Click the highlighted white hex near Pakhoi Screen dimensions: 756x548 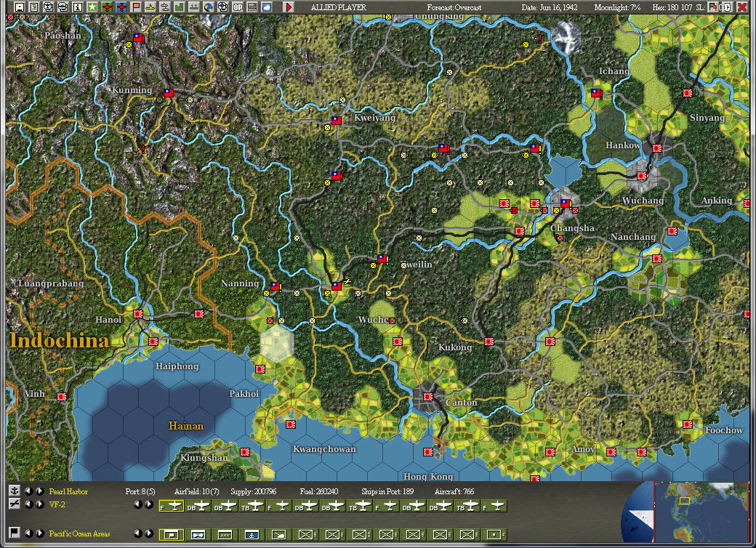(x=277, y=343)
